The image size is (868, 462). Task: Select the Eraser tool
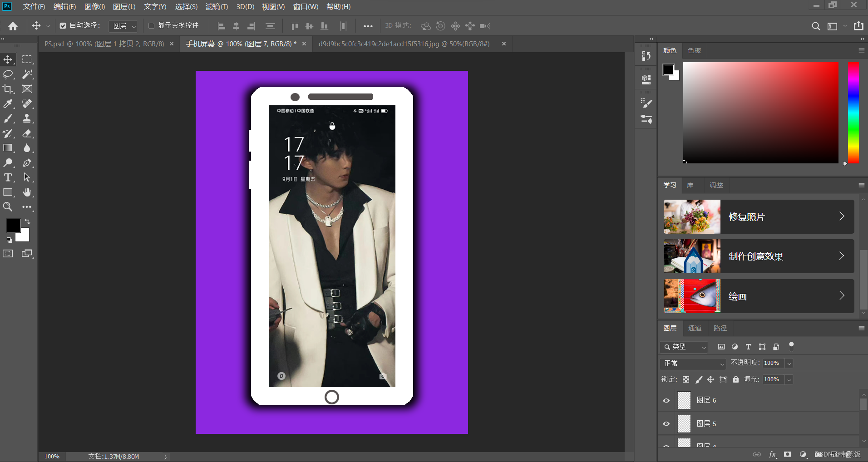tap(27, 133)
